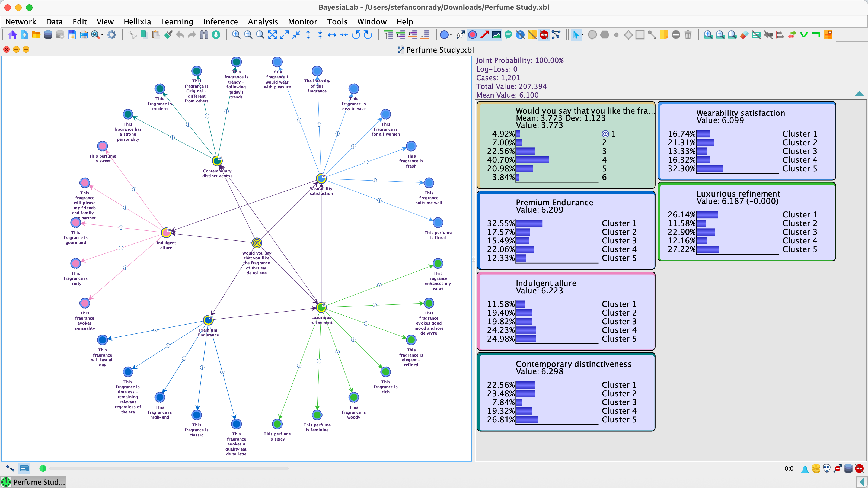
Task: Toggle the red arrow display button
Action: coord(484,35)
